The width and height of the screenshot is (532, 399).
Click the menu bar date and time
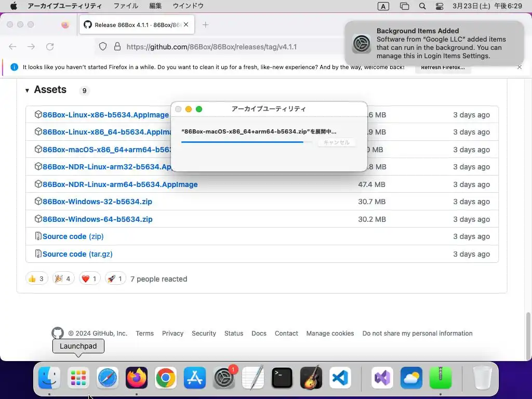487,6
